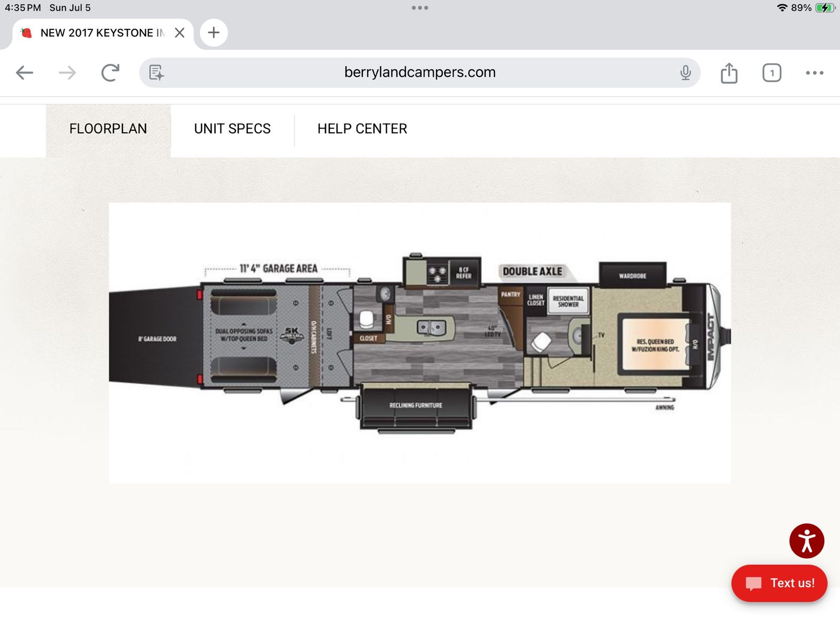Open the accessibility widget icon
The image size is (840, 630).
pos(806,541)
